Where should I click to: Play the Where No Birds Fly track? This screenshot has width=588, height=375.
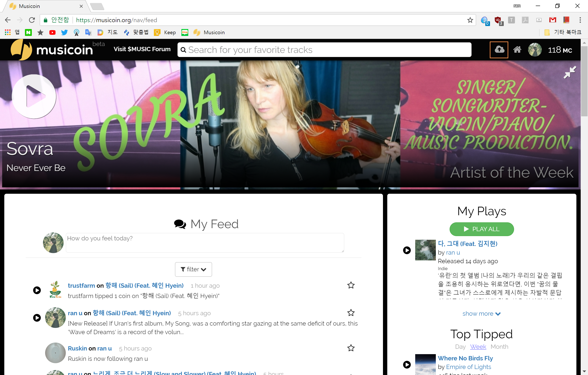[407, 364]
